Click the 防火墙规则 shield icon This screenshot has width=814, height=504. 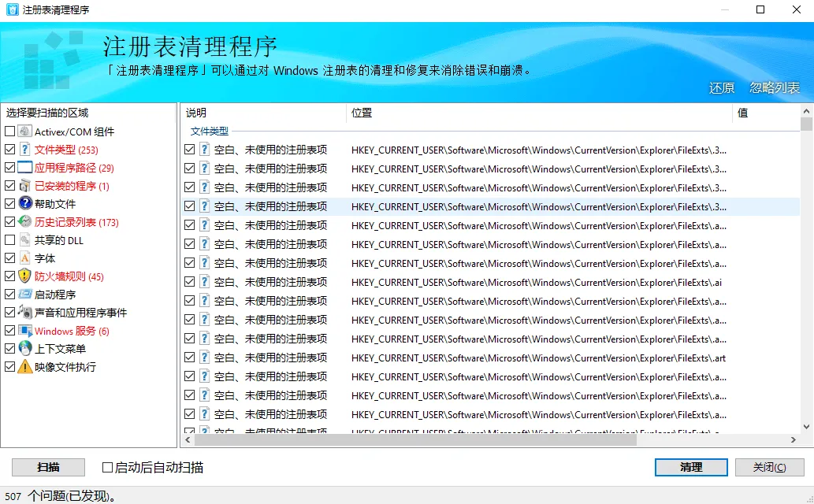[25, 276]
